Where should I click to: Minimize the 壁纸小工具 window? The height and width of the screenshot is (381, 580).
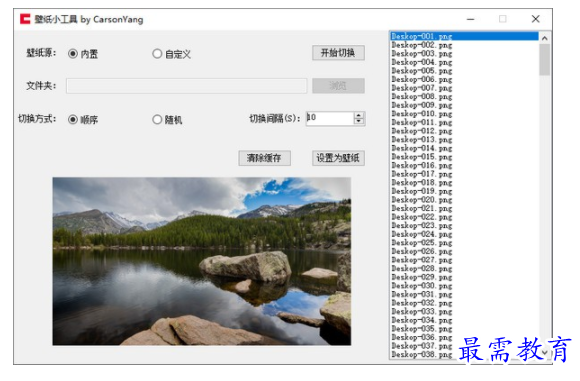(471, 19)
